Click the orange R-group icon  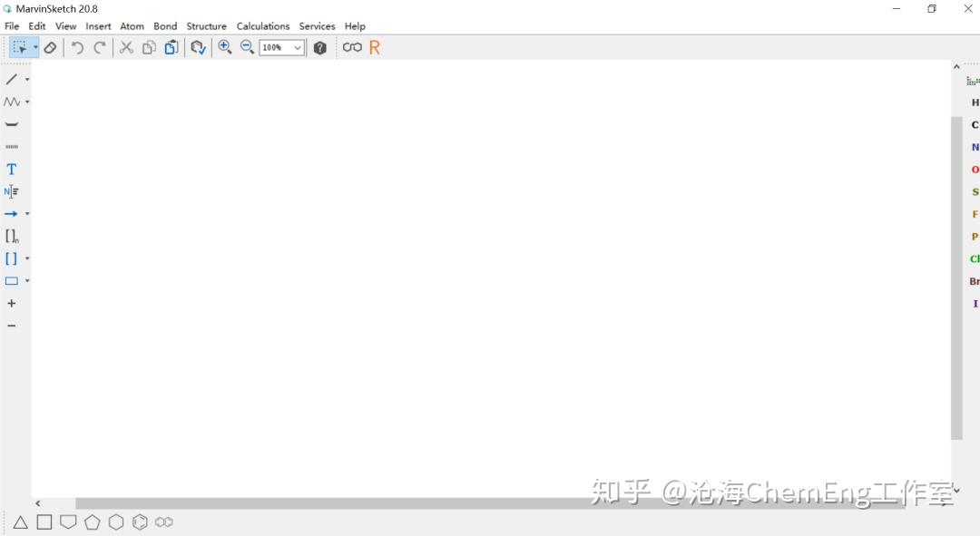[375, 47]
